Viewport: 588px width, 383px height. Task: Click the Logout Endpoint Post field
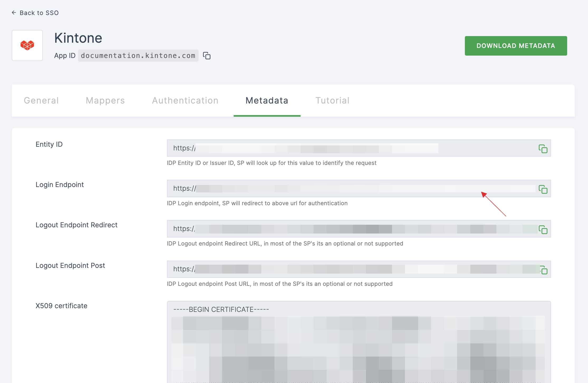[x=359, y=269]
